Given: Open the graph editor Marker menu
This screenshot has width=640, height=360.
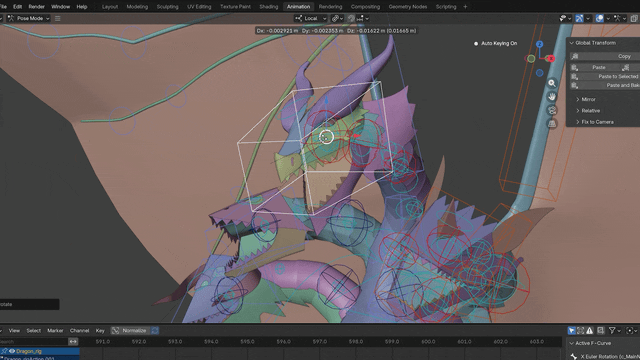Looking at the screenshot, I should coord(55,331).
